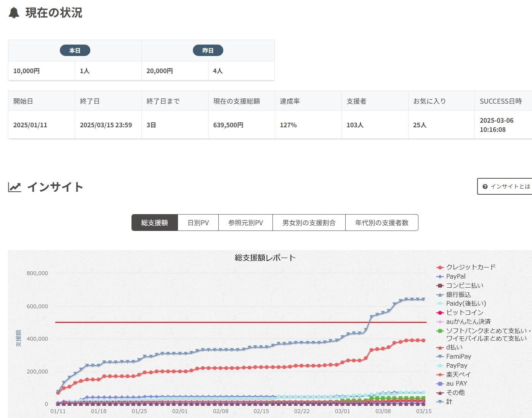
Task: View the 年代別の支援者数 tab
Action: (381, 223)
